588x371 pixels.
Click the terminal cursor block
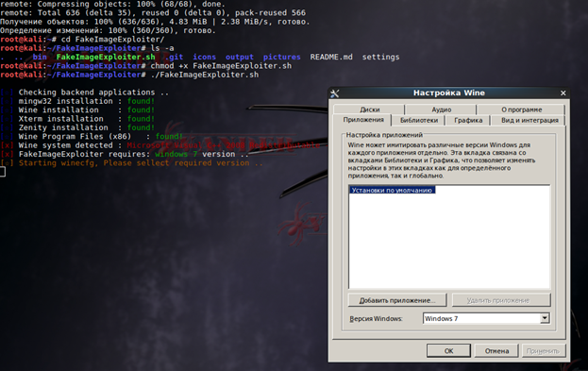3,172
